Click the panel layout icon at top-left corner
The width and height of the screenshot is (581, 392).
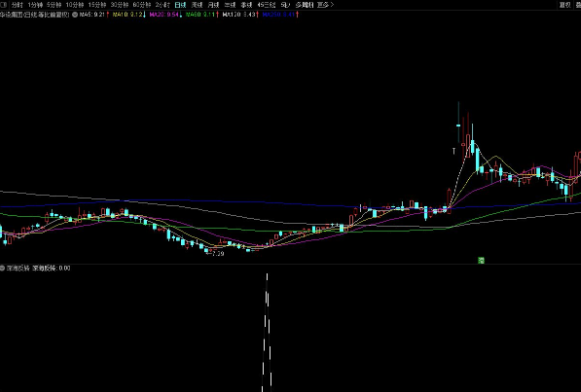[3, 5]
